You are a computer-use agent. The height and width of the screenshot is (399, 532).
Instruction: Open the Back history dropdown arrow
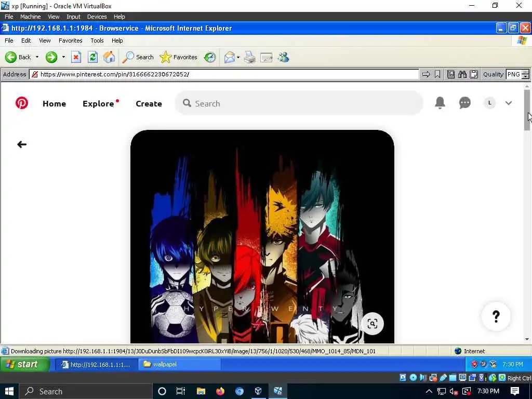point(37,57)
